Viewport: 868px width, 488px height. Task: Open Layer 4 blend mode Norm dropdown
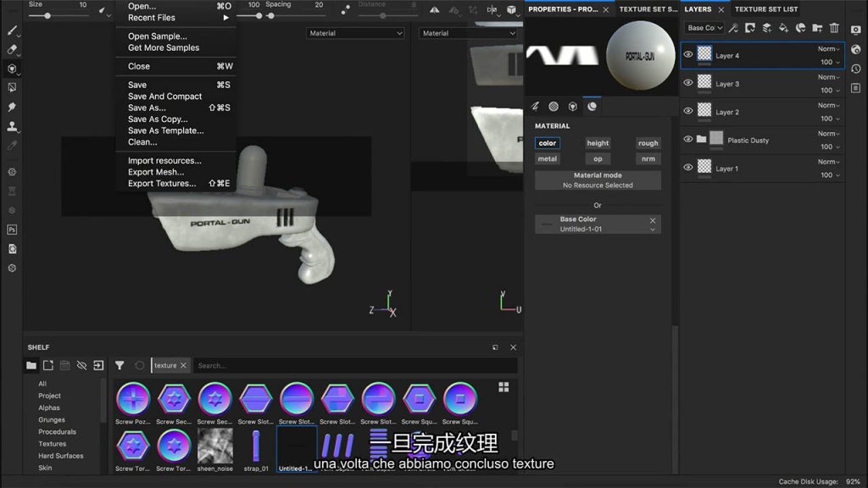(829, 48)
